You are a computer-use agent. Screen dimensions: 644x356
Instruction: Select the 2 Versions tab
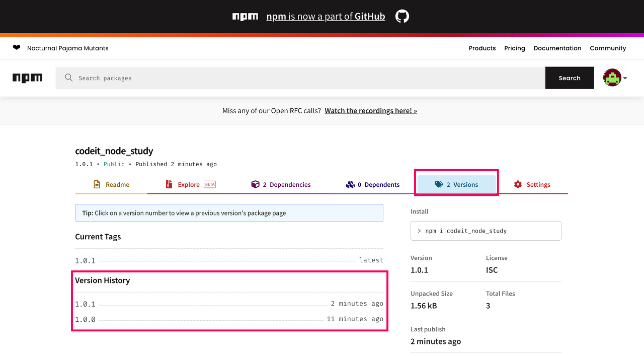pos(457,185)
